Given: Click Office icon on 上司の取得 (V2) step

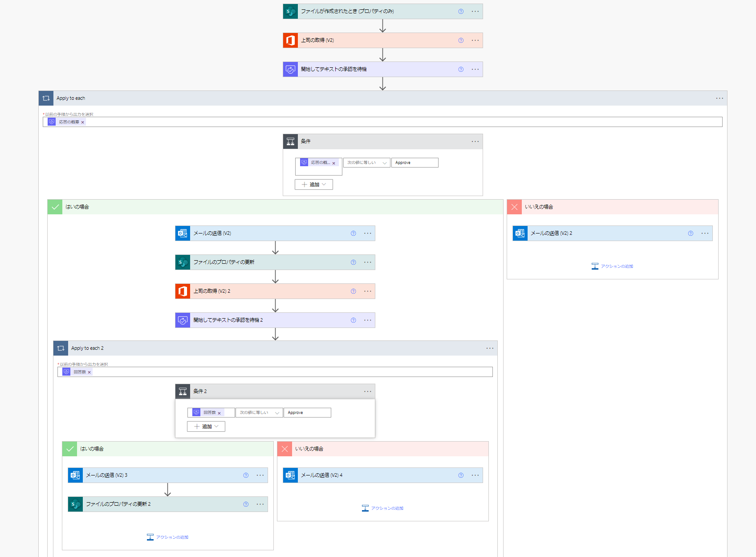Looking at the screenshot, I should pyautogui.click(x=290, y=41).
